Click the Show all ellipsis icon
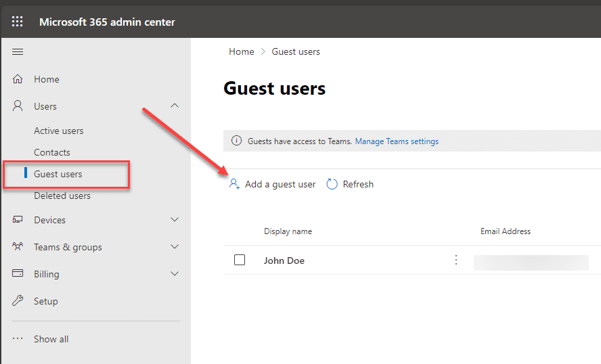601x364 pixels. pos(18,339)
